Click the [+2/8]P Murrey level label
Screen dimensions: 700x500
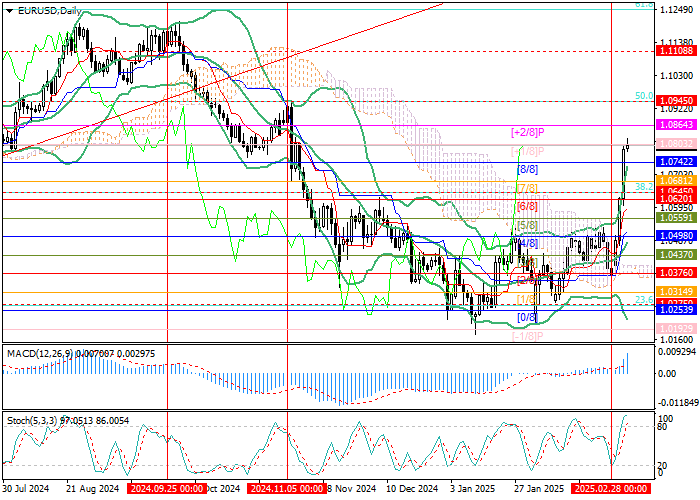point(526,132)
